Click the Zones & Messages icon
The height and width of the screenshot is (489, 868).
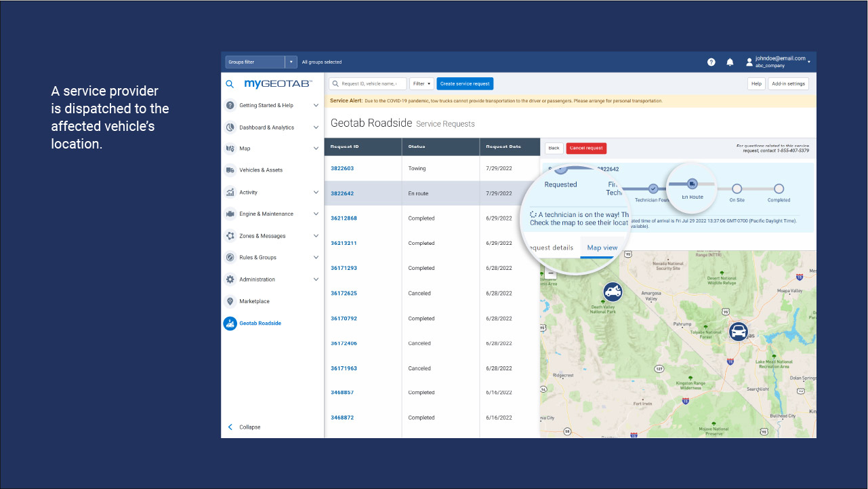pos(230,235)
